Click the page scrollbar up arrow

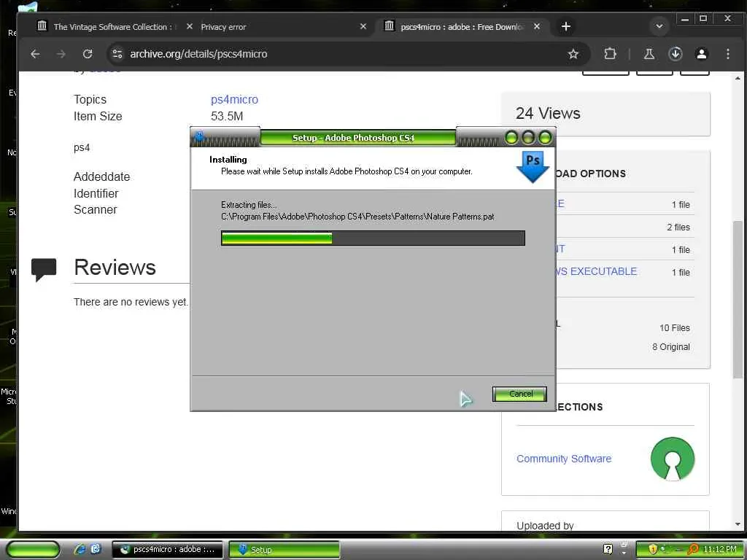738,78
